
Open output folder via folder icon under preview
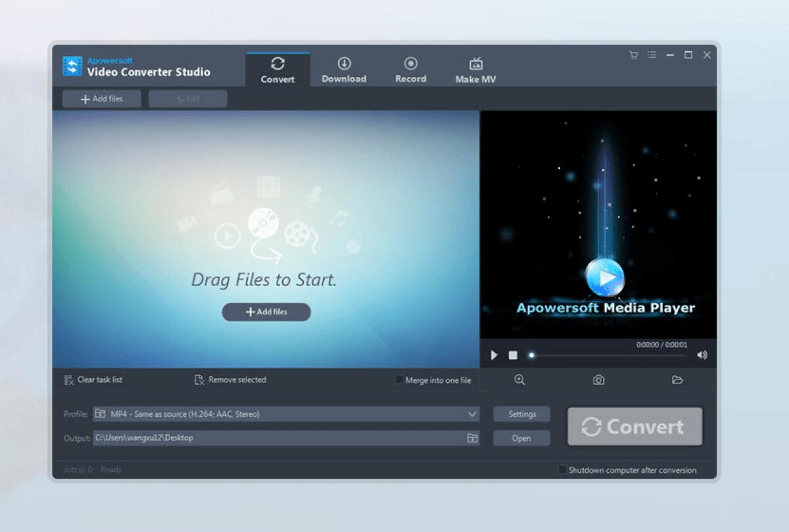coord(677,379)
